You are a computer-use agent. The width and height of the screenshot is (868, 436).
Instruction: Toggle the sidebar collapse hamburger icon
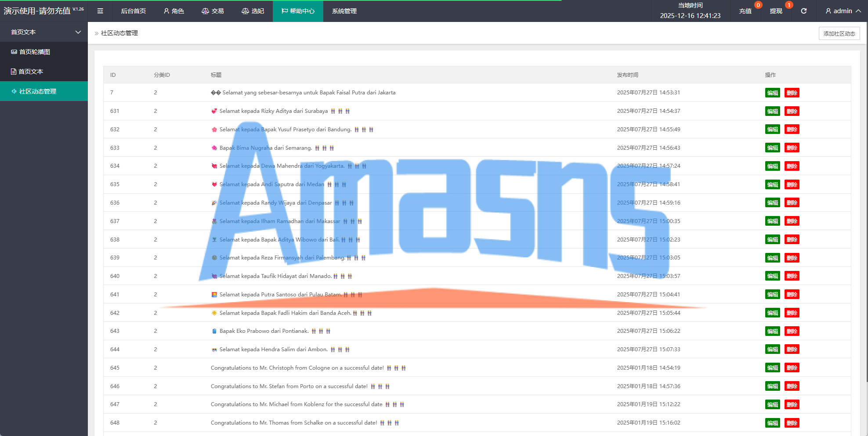pos(100,11)
